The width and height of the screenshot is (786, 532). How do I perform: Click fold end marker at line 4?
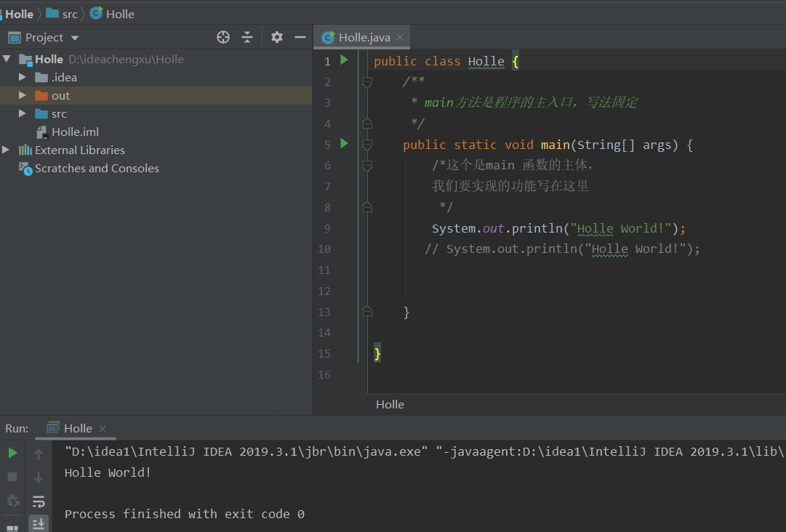[x=367, y=124]
